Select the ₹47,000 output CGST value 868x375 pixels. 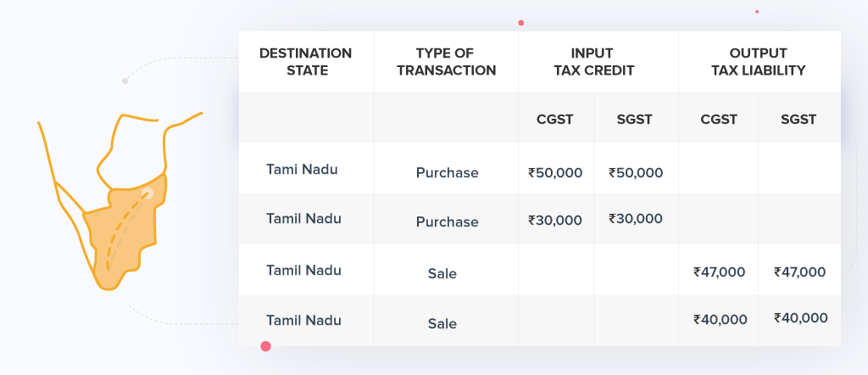(719, 272)
